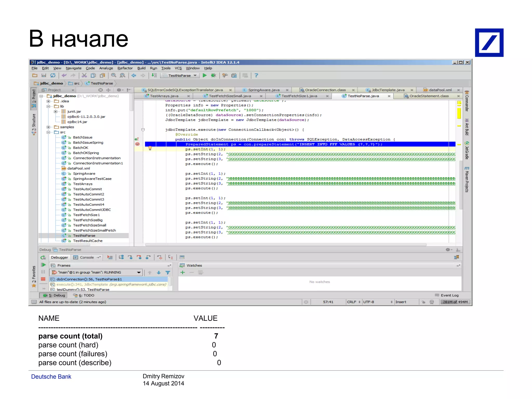This screenshot has width=532, height=399.
Task: Run TestNoParse with the green play icon
Action: click(x=205, y=75)
